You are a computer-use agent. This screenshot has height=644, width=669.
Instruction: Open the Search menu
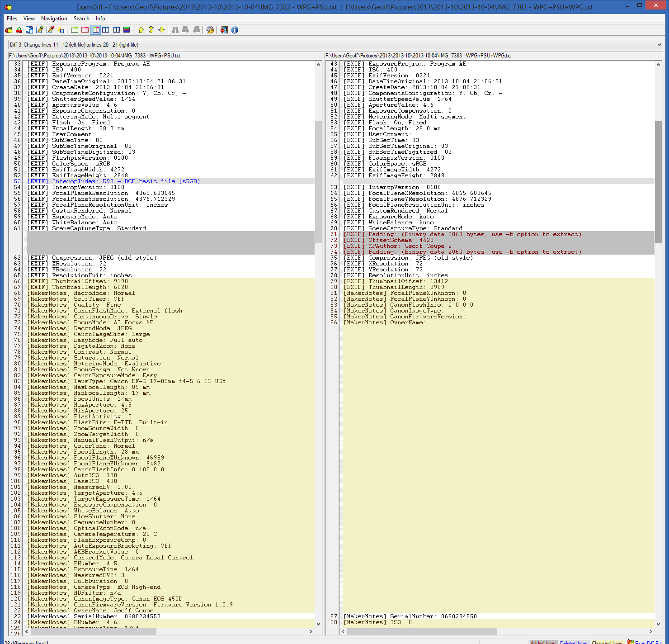(81, 19)
